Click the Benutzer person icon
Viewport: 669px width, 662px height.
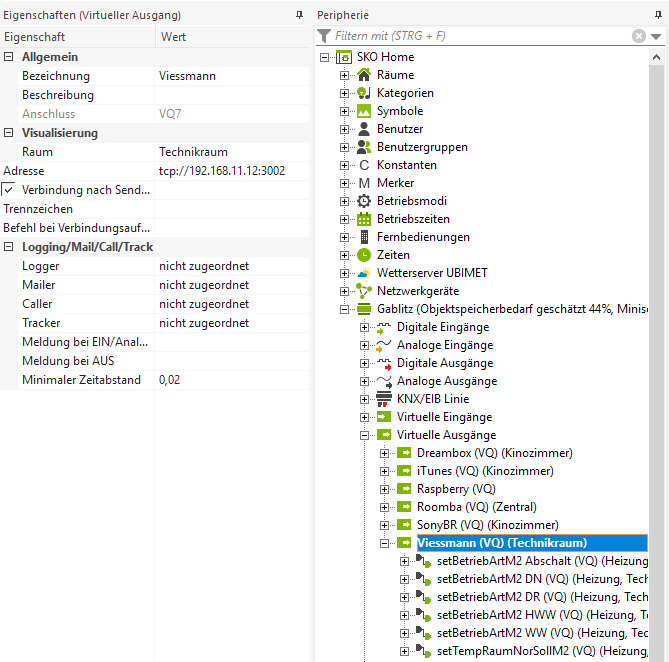[x=364, y=129]
